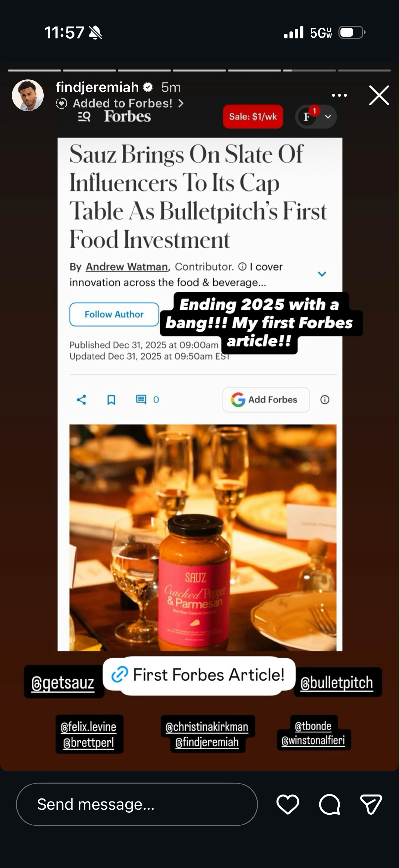This screenshot has width=399, height=868.
Task: Tap the findjeremiah profile picture
Action: pyautogui.click(x=27, y=95)
